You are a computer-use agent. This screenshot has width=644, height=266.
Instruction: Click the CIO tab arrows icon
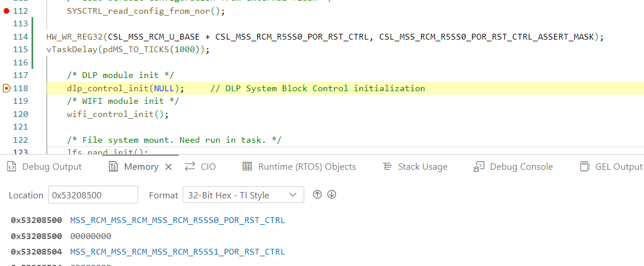190,166
